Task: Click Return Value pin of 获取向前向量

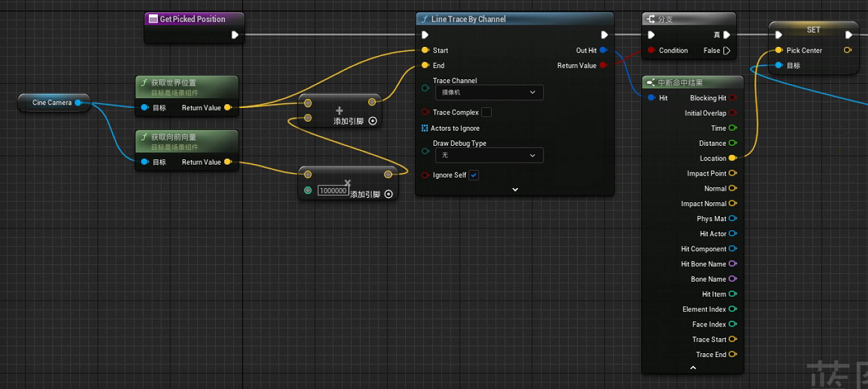Action: (228, 162)
